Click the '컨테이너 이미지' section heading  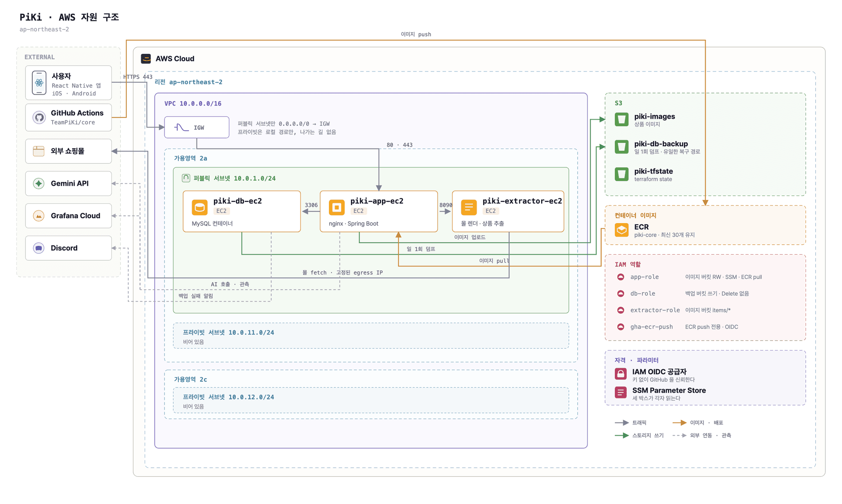(x=635, y=216)
